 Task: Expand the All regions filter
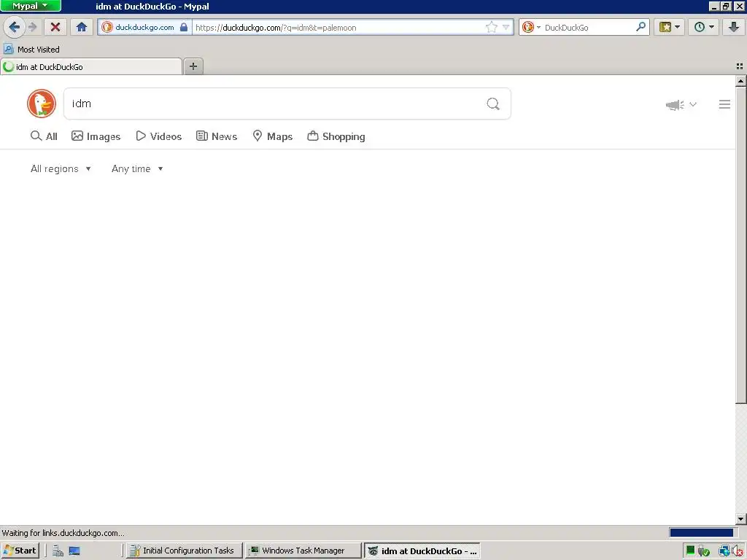point(61,168)
